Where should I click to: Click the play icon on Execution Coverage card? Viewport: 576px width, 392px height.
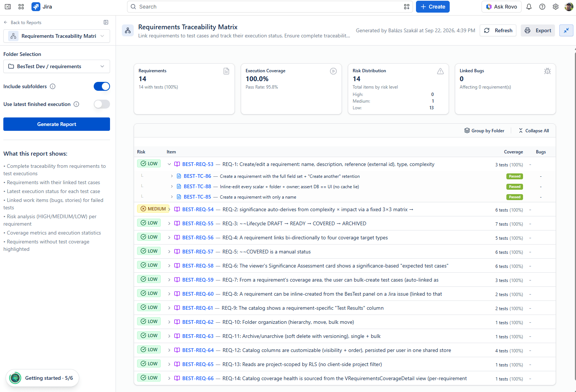(333, 71)
